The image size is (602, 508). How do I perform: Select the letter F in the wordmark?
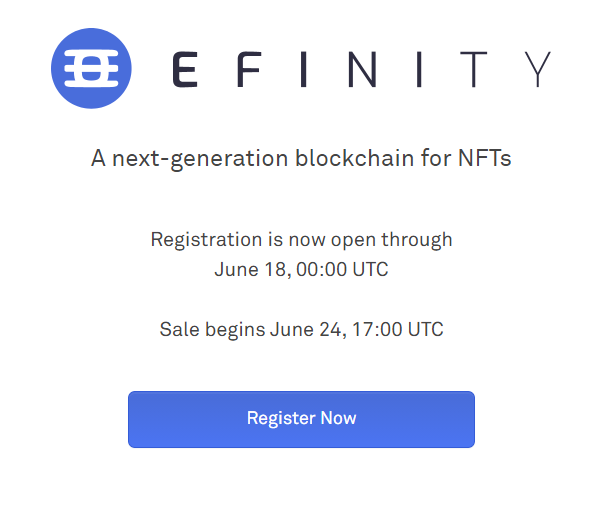[x=250, y=69]
